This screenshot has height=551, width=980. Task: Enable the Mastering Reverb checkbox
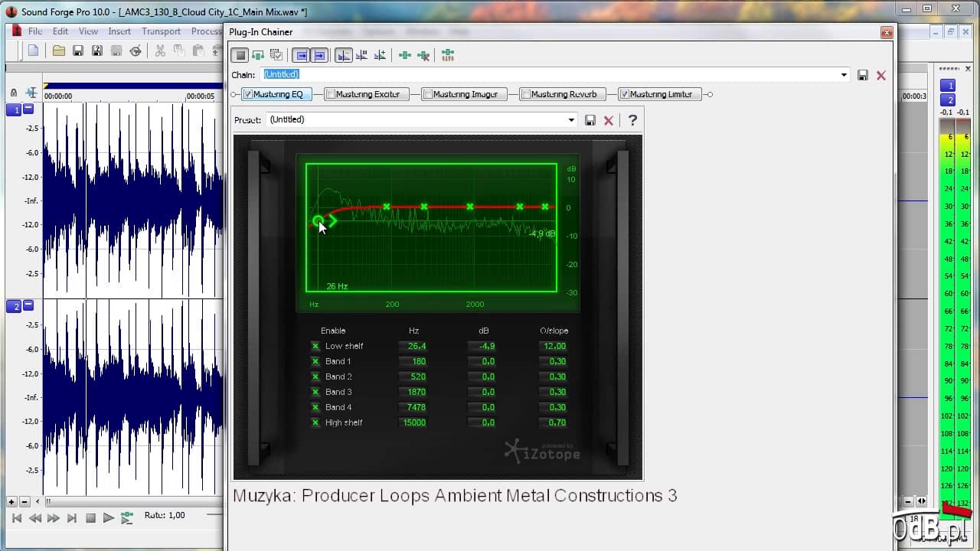[526, 94]
